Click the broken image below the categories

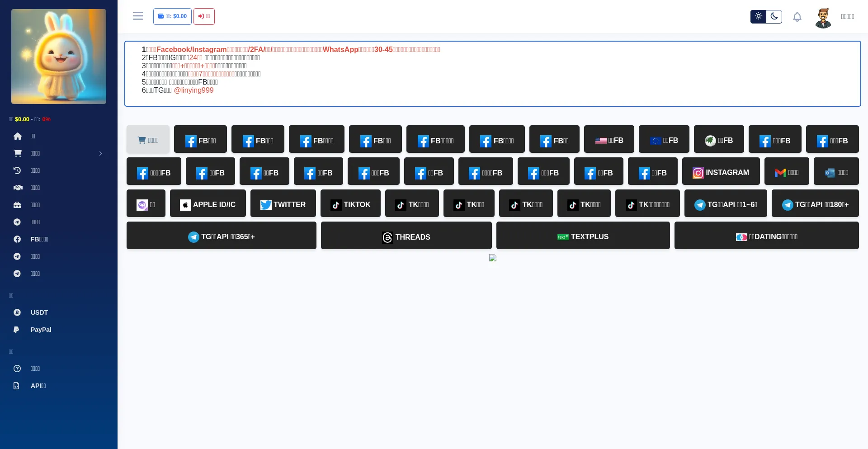pyautogui.click(x=493, y=258)
